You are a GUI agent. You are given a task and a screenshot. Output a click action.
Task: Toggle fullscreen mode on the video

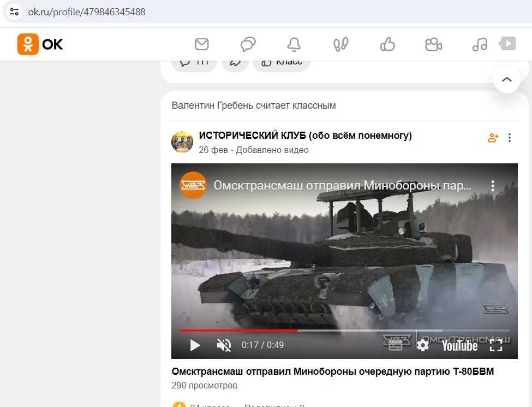495,345
